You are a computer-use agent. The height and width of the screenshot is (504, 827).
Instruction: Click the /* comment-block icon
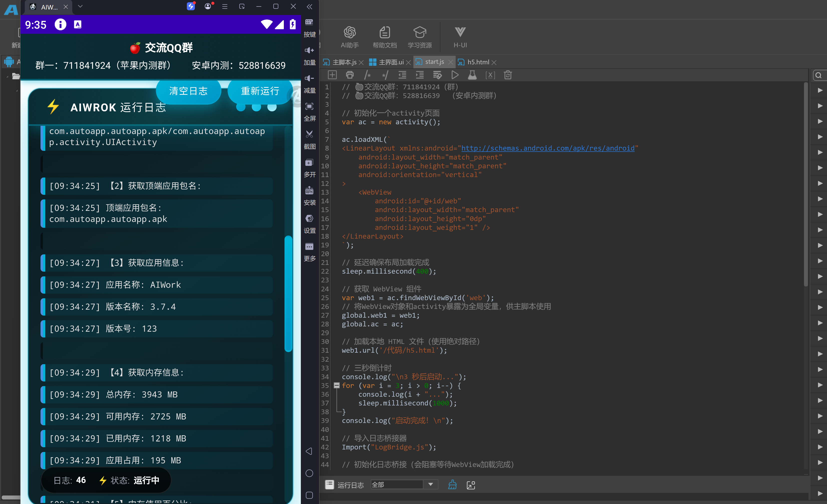point(368,75)
